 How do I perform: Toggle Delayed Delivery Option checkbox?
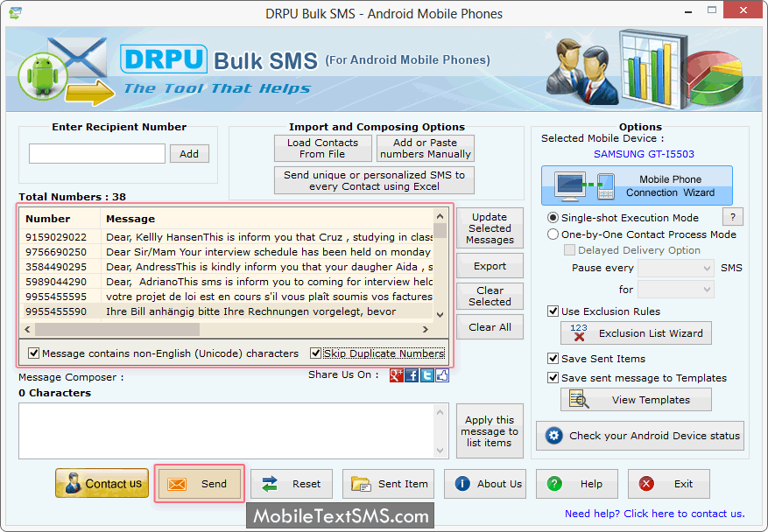coord(569,250)
